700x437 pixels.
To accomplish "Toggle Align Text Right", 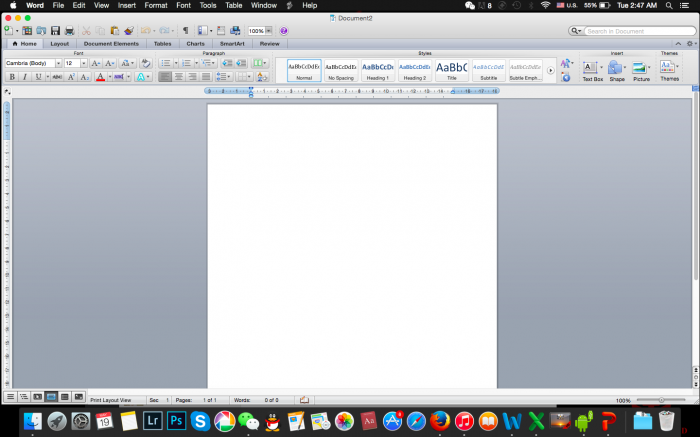I will coord(192,77).
